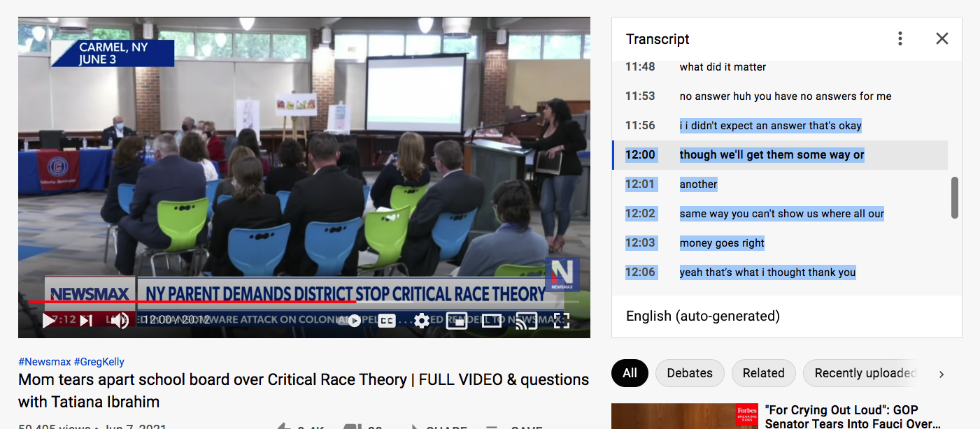Jump to transcript line at 11:48
The height and width of the screenshot is (429, 980).
780,67
